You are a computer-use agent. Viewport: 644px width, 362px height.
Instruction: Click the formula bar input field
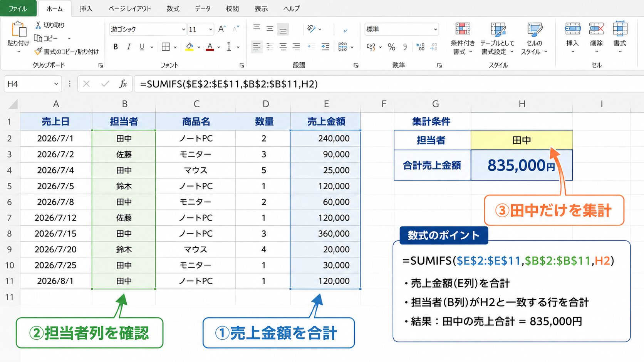point(389,84)
